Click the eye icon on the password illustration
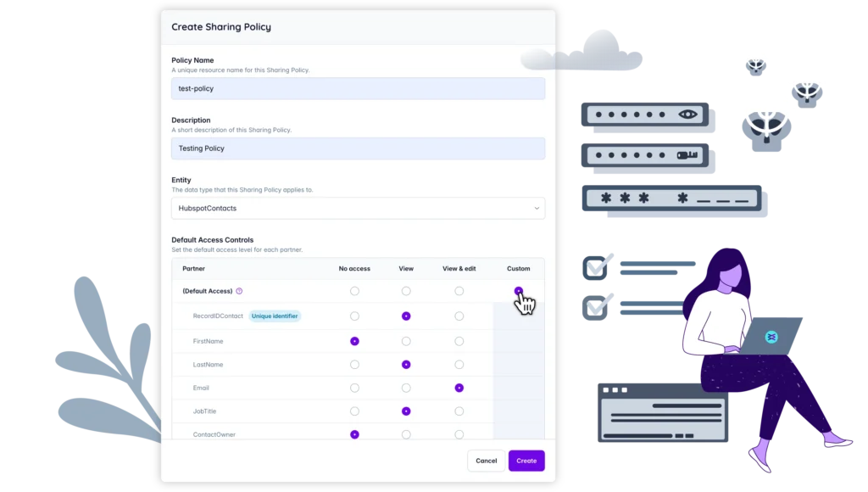The height and width of the screenshot is (492, 868). click(x=687, y=115)
